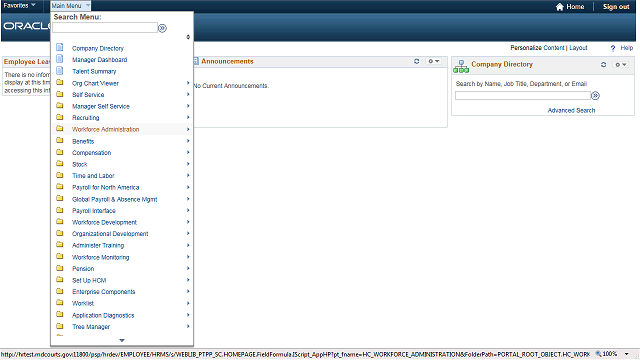Expand the Org Chart Viewer submenu arrow
This screenshot has height=360, width=640.
point(188,83)
